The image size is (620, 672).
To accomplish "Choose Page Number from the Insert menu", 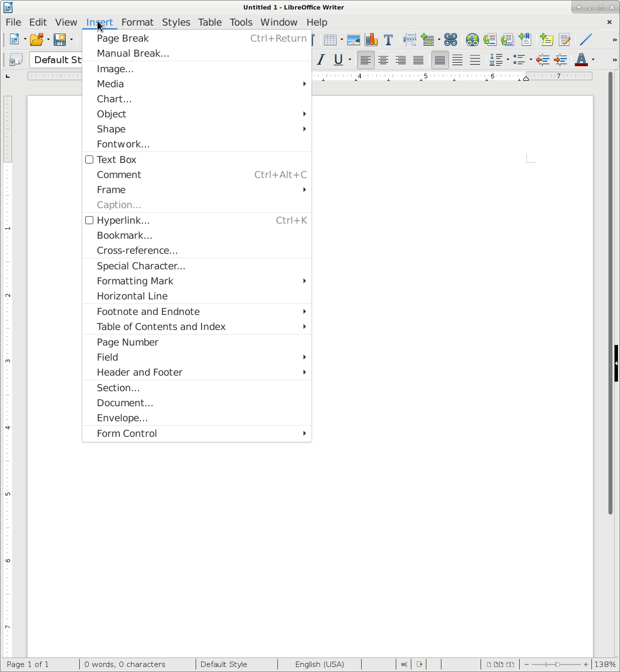I will click(127, 342).
